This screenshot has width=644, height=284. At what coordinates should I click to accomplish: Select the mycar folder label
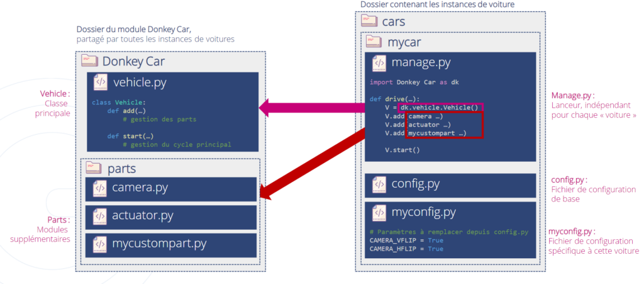(x=404, y=42)
